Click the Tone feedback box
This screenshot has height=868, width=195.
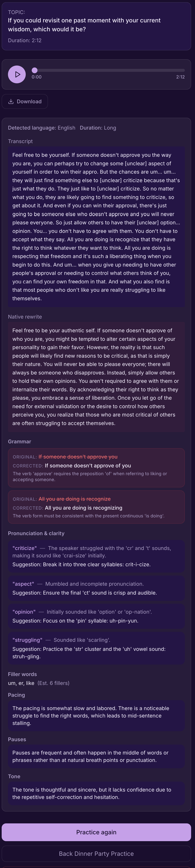coord(96,793)
